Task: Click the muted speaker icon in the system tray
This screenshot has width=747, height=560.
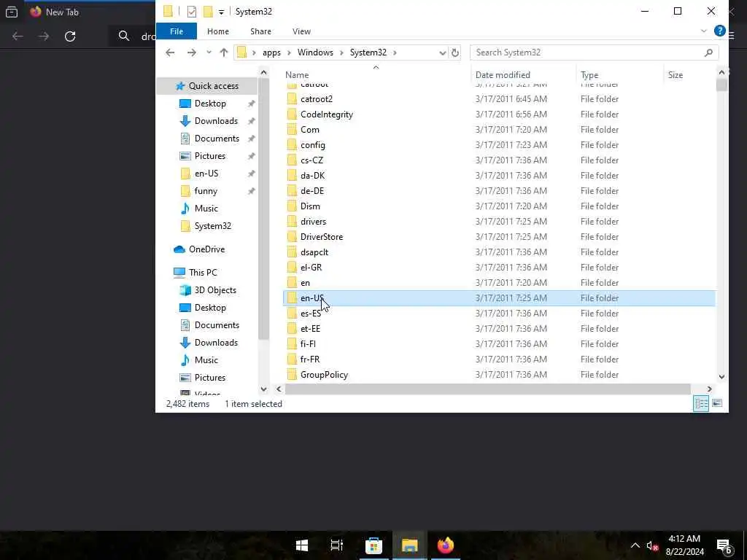Action: pyautogui.click(x=652, y=545)
